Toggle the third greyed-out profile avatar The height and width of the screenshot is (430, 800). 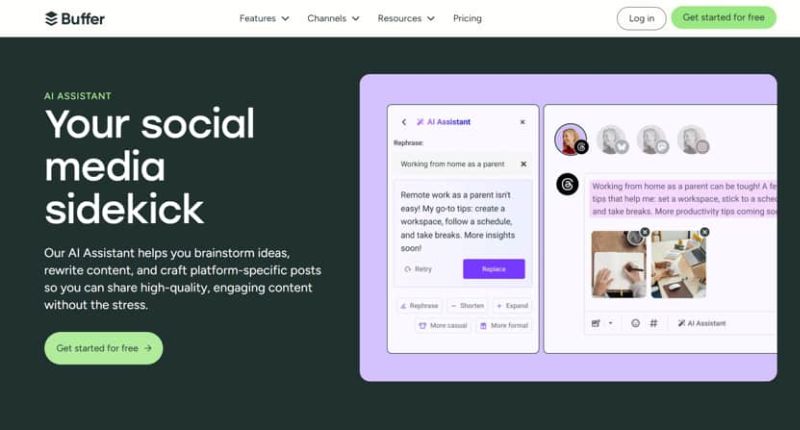[652, 139]
